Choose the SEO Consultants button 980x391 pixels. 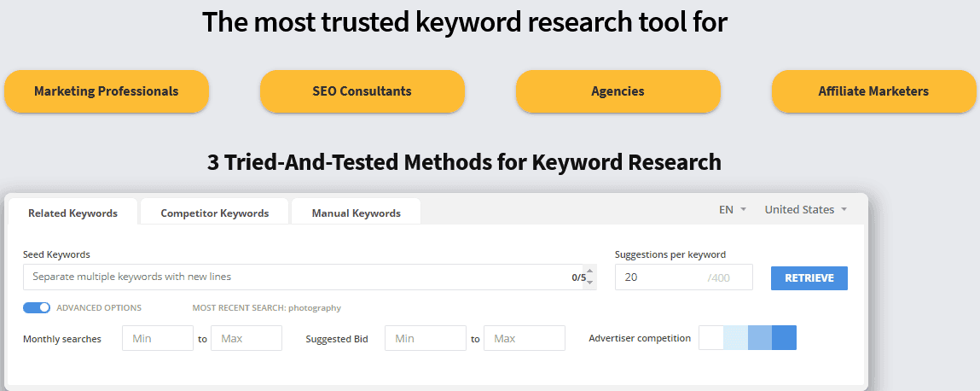pos(362,91)
